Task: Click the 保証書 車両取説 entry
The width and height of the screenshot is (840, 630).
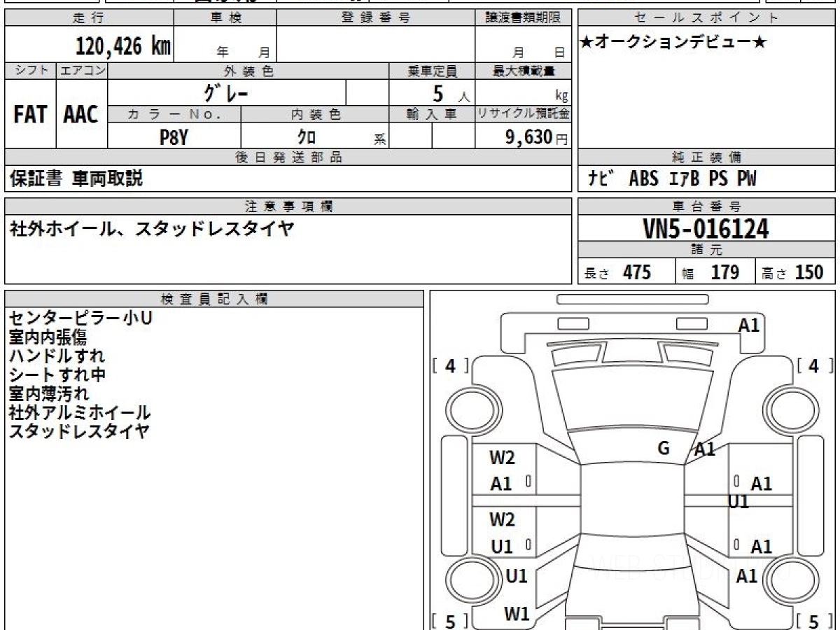Action: (76, 178)
